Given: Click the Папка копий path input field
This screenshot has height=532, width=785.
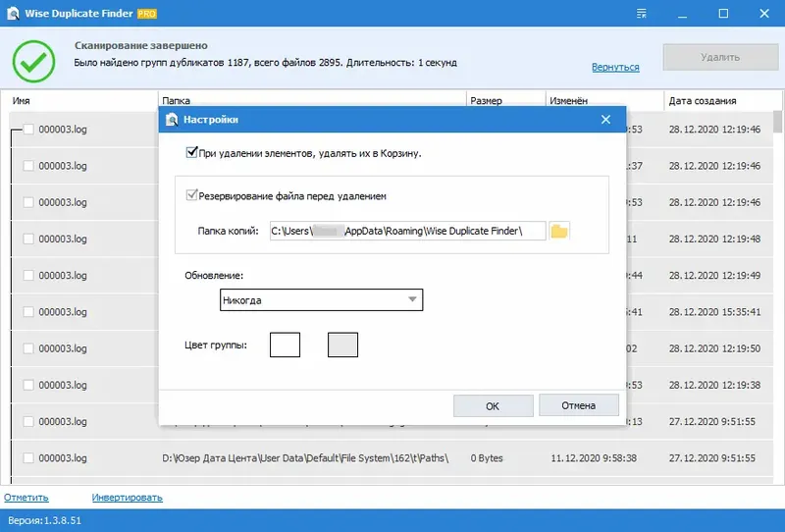Looking at the screenshot, I should [407, 231].
